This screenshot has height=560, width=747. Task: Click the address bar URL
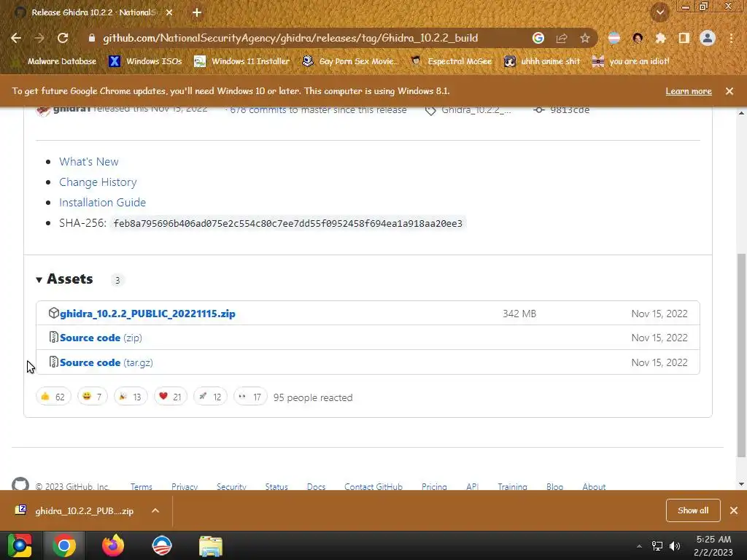click(290, 38)
